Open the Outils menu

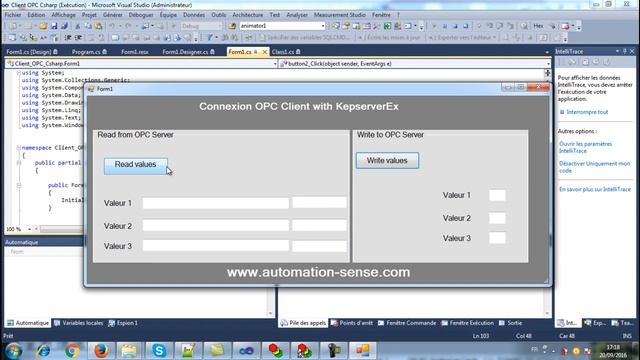pyautogui.click(x=218, y=15)
